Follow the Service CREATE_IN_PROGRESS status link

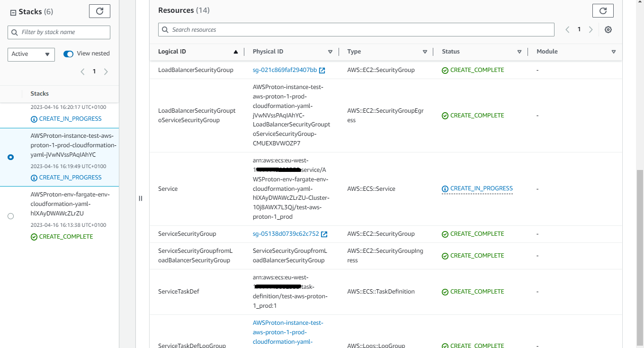coord(477,188)
